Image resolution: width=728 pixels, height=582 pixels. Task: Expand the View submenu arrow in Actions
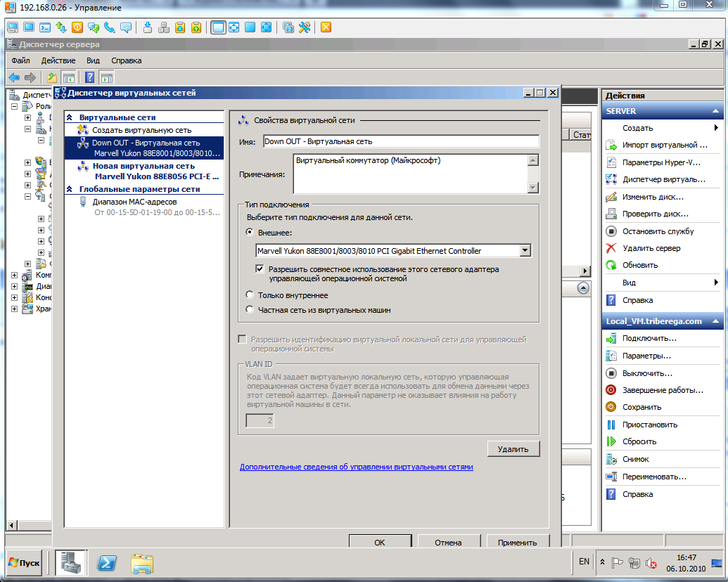[x=716, y=282]
